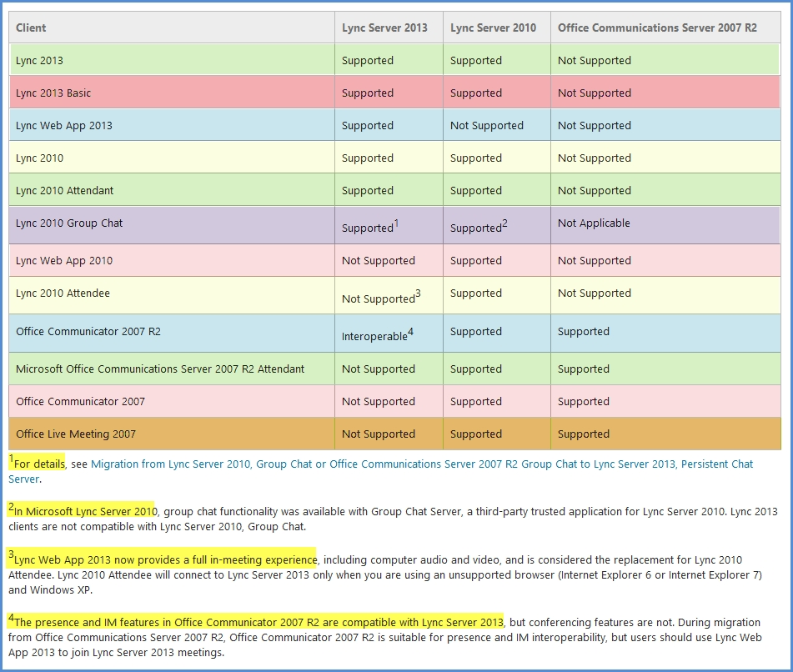
Task: Select the "Lync 2013" client row name
Action: tap(39, 61)
